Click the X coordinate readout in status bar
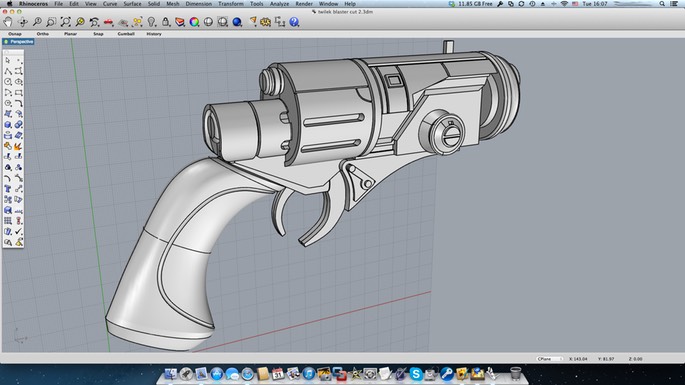Viewport: 685px width, 385px height. tap(578, 359)
